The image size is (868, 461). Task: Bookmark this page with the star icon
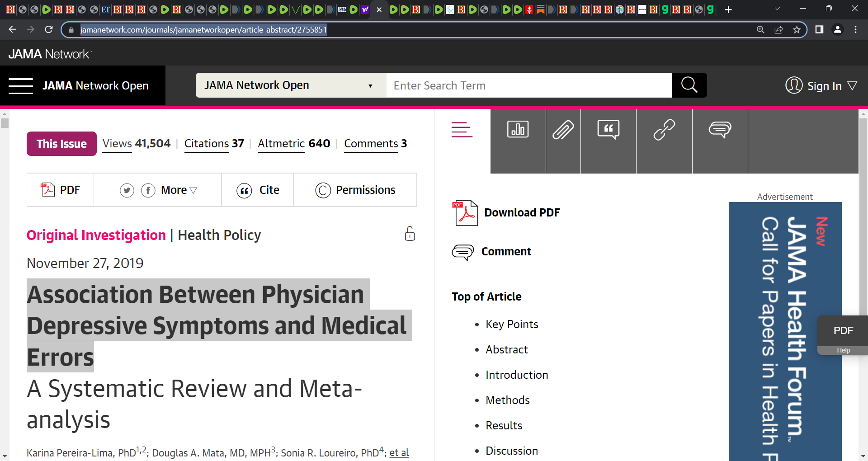pyautogui.click(x=797, y=30)
